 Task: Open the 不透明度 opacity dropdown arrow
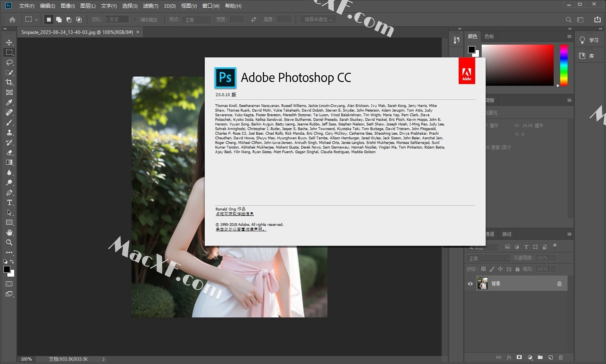tap(553, 258)
